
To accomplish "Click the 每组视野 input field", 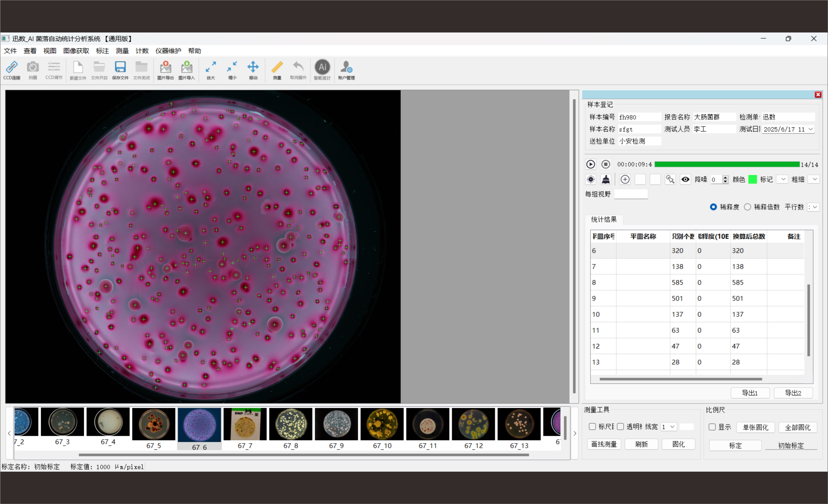I will (631, 194).
